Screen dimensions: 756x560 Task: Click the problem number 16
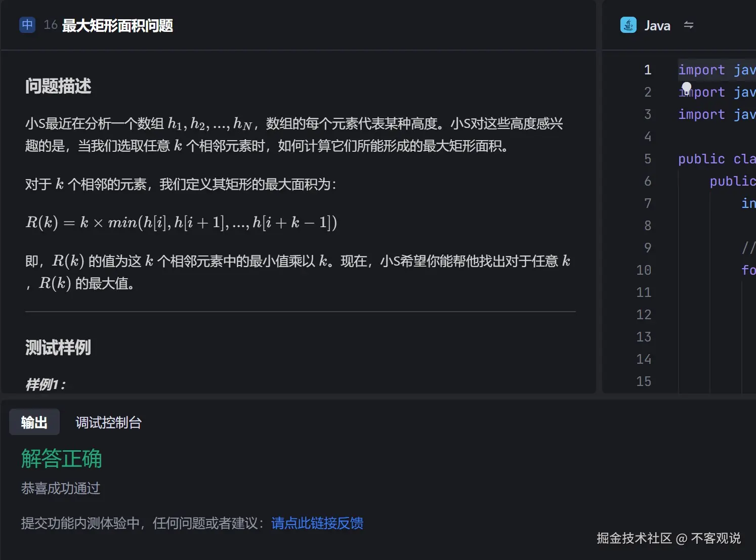(51, 25)
